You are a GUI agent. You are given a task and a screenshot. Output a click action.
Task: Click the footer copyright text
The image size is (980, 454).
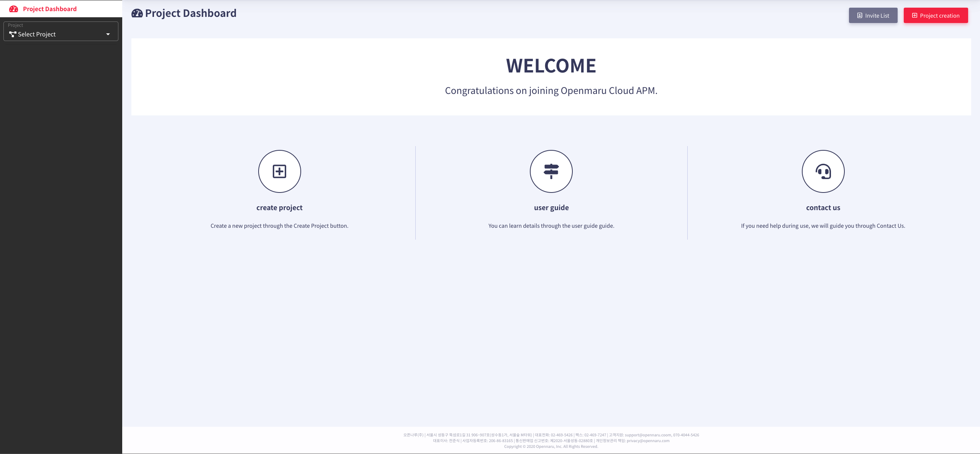pyautogui.click(x=551, y=446)
